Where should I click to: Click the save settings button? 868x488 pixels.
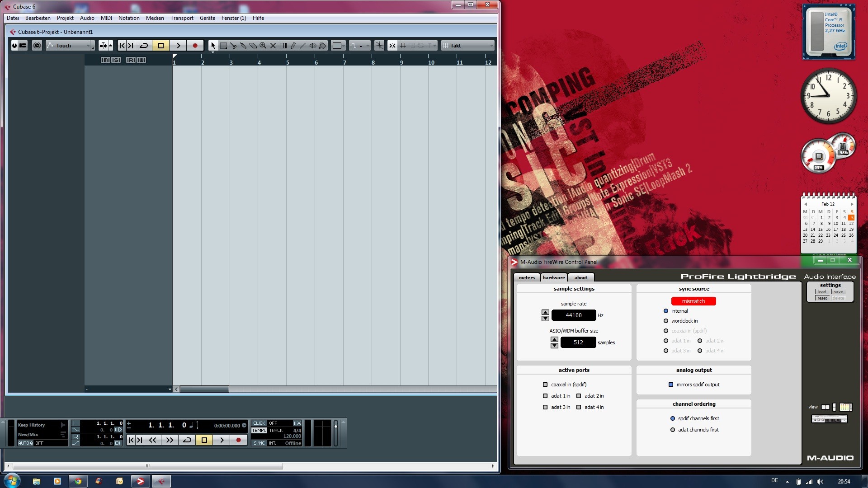coord(839,292)
